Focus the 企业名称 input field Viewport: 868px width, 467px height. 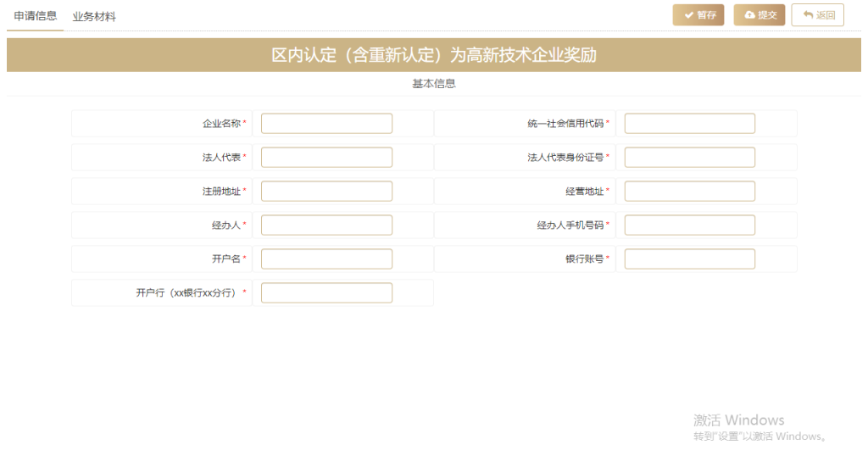pyautogui.click(x=326, y=124)
